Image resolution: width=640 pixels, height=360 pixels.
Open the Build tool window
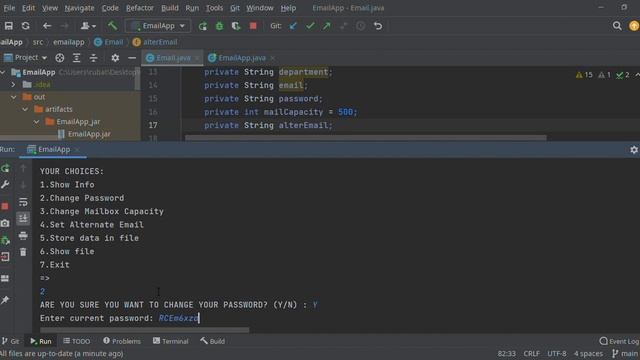[x=213, y=341]
